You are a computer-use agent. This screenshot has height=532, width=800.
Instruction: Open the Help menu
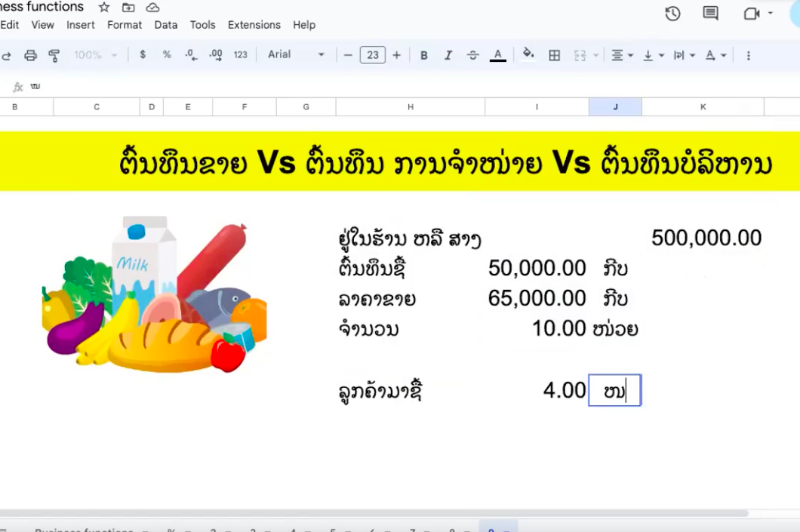click(304, 25)
